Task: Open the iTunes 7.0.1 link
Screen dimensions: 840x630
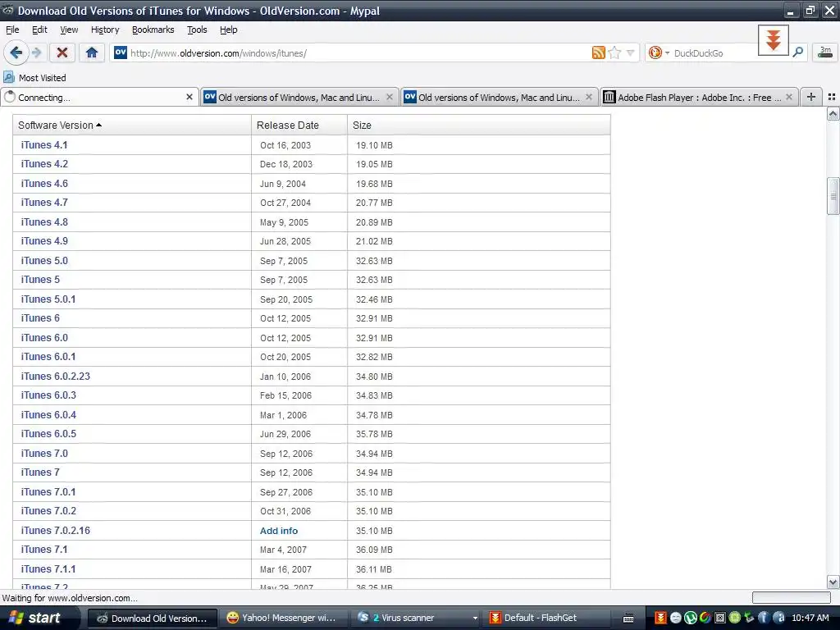Action: [48, 492]
